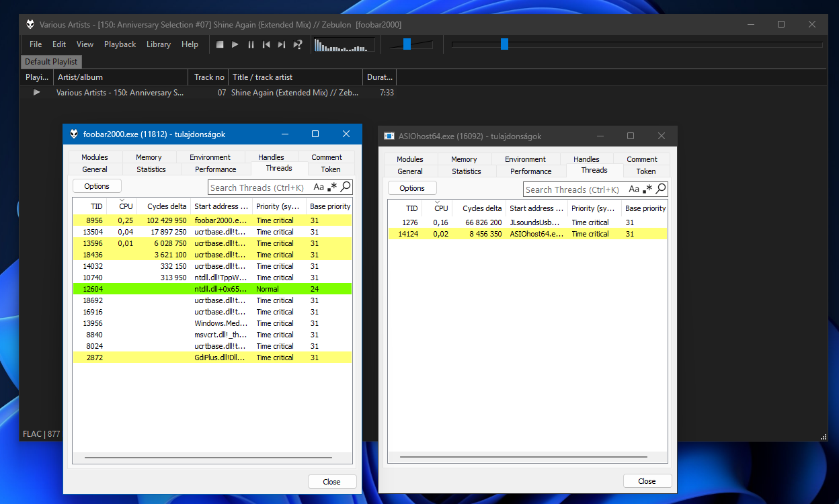Open General tab in foobar2000.exe properties
This screenshot has width=839, height=504.
pyautogui.click(x=95, y=169)
